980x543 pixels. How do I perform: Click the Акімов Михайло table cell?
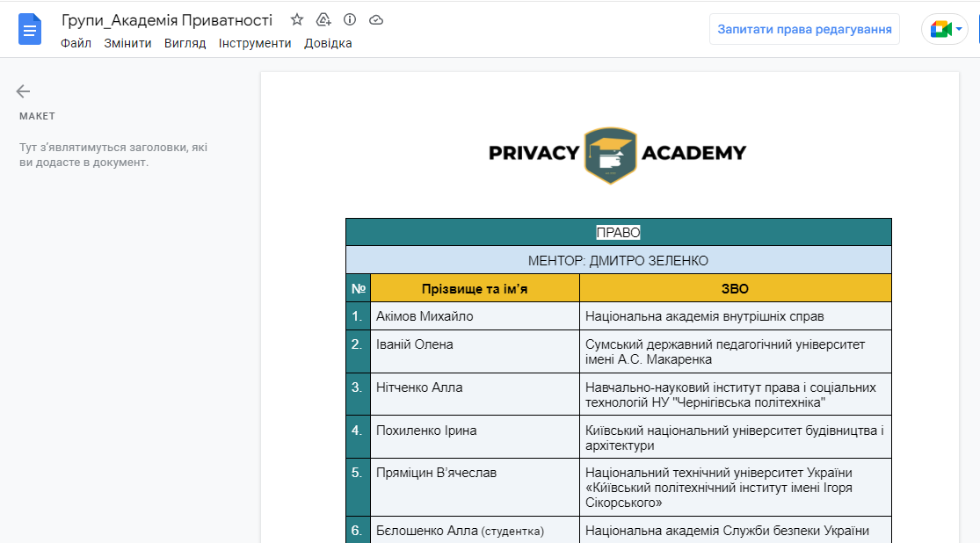pos(425,316)
